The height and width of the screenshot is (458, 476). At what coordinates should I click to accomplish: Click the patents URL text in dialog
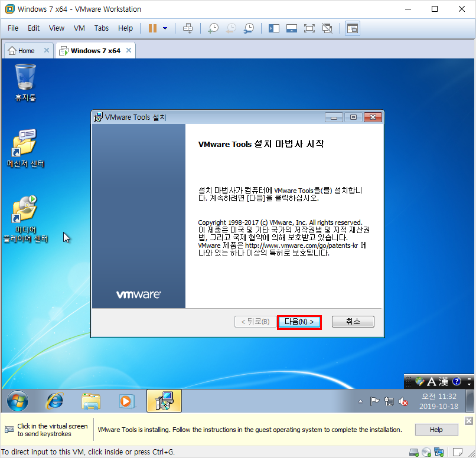301,246
